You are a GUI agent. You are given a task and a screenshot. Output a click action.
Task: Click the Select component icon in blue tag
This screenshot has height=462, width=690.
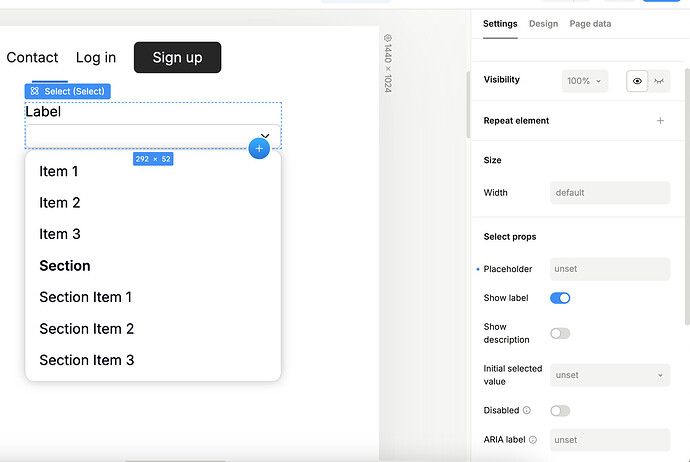point(35,91)
